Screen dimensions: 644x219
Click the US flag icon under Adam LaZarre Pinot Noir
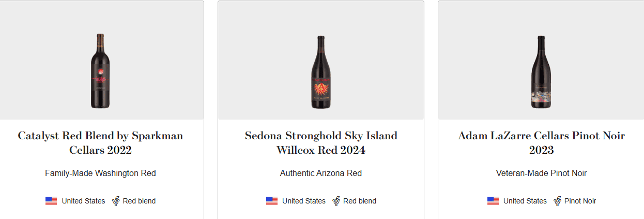coord(493,201)
